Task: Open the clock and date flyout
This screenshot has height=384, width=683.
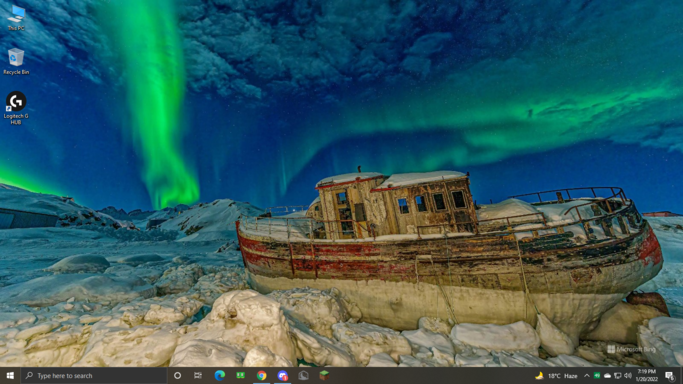Action: (646, 375)
